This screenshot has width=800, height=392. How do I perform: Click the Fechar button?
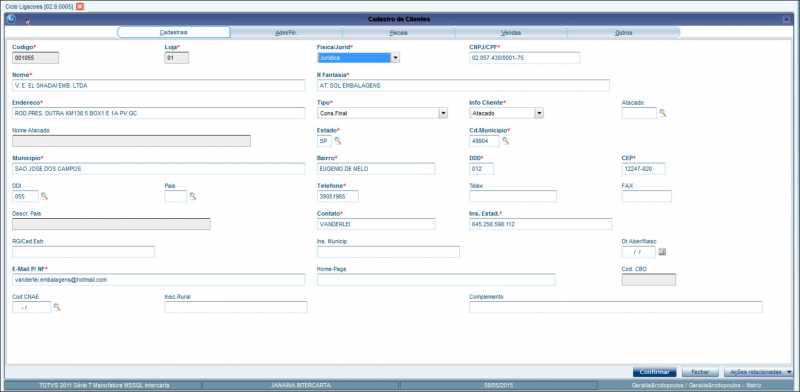pos(700,372)
